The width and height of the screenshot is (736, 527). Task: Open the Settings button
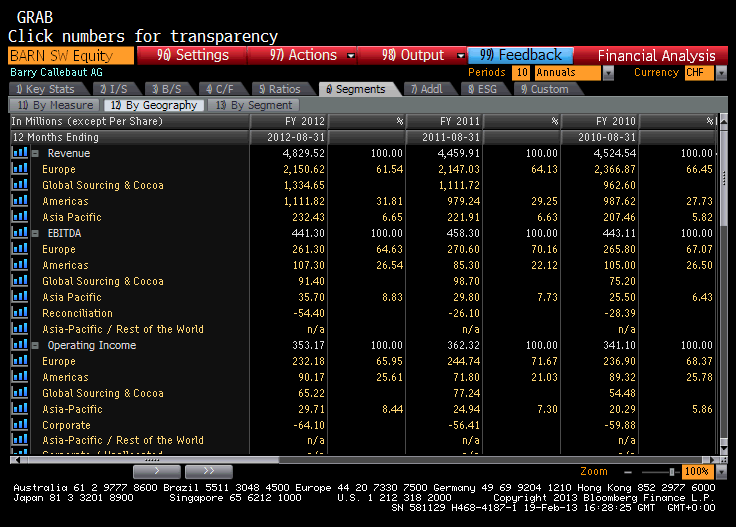[x=191, y=56]
